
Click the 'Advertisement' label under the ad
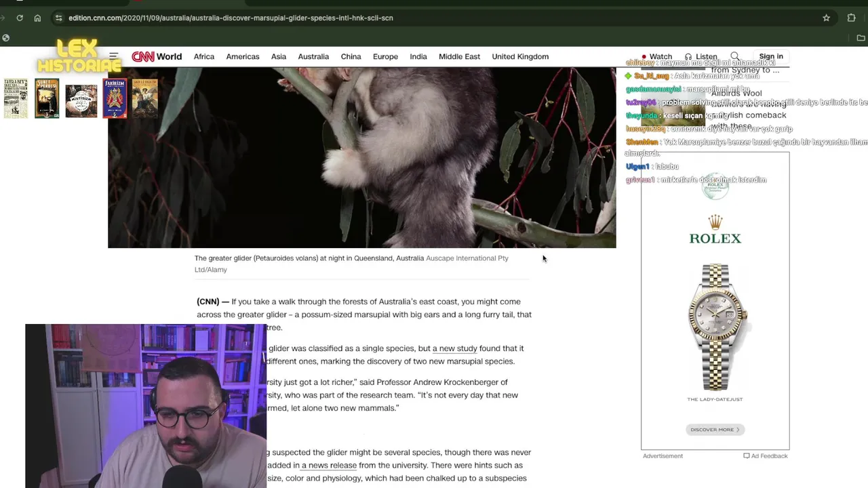click(663, 456)
